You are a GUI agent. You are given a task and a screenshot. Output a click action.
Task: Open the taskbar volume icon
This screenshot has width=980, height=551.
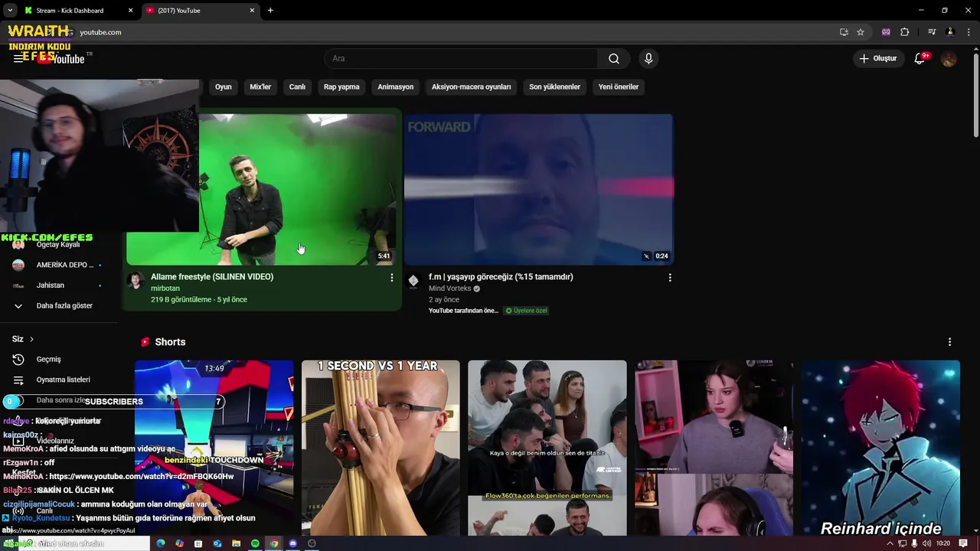pyautogui.click(x=926, y=543)
